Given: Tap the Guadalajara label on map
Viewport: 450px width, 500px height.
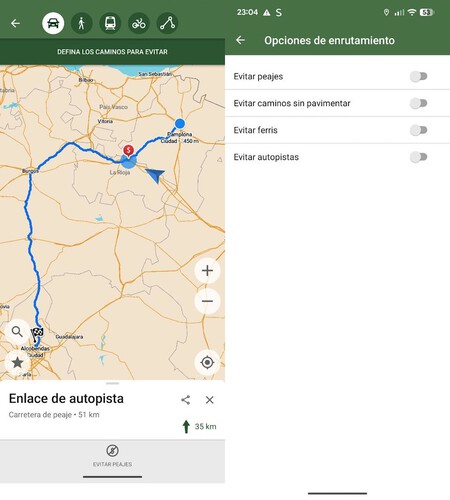Looking at the screenshot, I should (69, 337).
